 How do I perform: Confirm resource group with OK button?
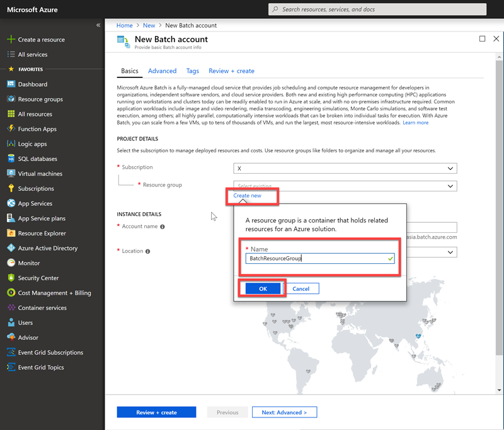click(x=263, y=289)
